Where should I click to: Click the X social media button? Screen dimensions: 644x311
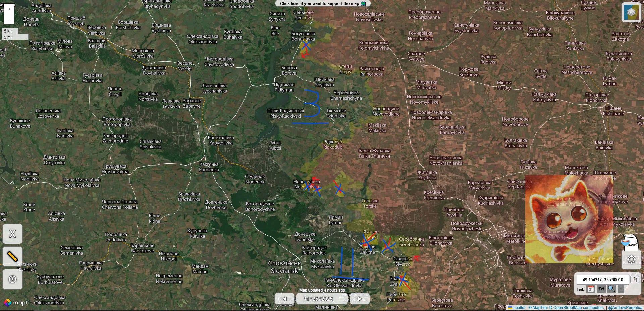tap(13, 234)
